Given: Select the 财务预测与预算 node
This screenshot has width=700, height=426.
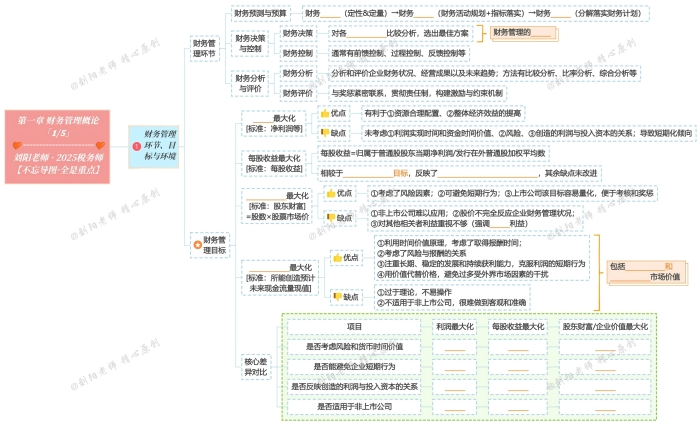Looking at the screenshot, I should [x=260, y=13].
